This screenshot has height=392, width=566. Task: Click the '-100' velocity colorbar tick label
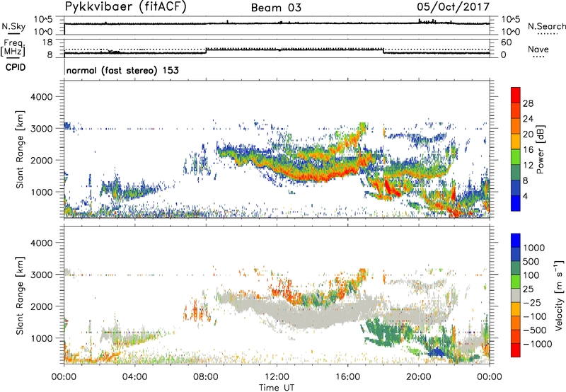point(535,316)
